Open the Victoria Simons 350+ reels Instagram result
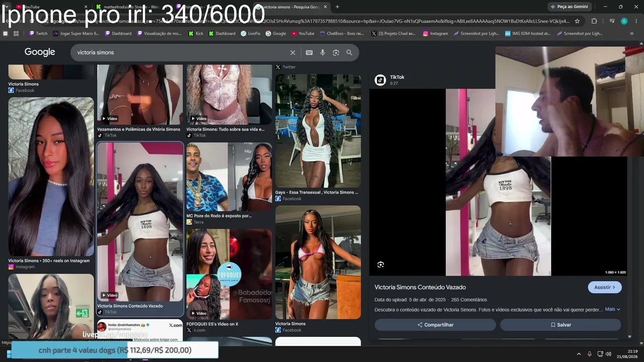644x362 pixels. tap(51, 183)
